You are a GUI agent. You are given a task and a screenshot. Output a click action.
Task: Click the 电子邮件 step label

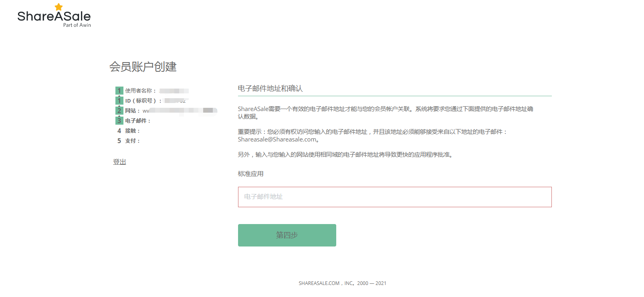[137, 121]
